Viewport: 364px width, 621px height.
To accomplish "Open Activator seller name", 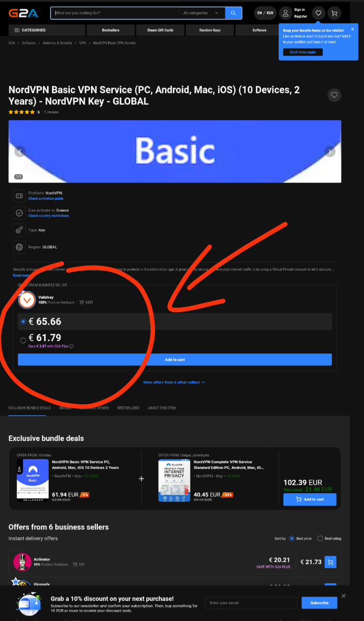I will pos(42,559).
